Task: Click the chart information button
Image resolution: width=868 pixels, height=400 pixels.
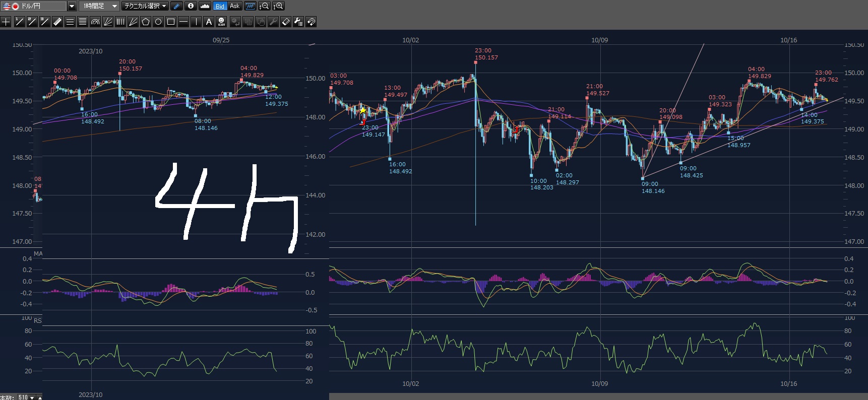Action: [191, 6]
